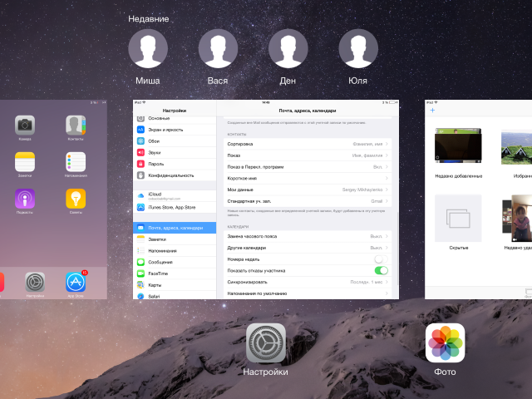
Task: Open Camera app on home screen card
Action: [x=25, y=126]
